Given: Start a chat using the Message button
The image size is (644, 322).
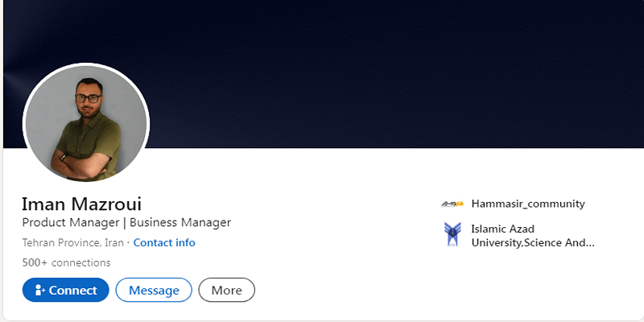Looking at the screenshot, I should [x=154, y=290].
